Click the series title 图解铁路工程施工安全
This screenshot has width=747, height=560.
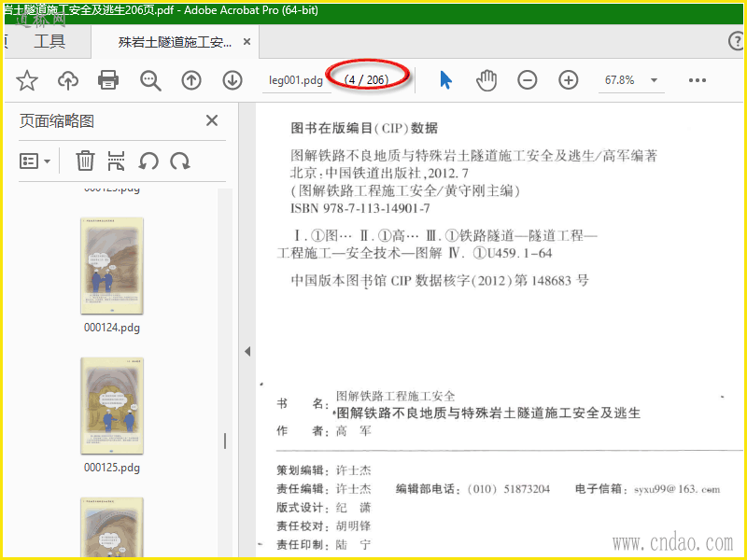point(395,396)
